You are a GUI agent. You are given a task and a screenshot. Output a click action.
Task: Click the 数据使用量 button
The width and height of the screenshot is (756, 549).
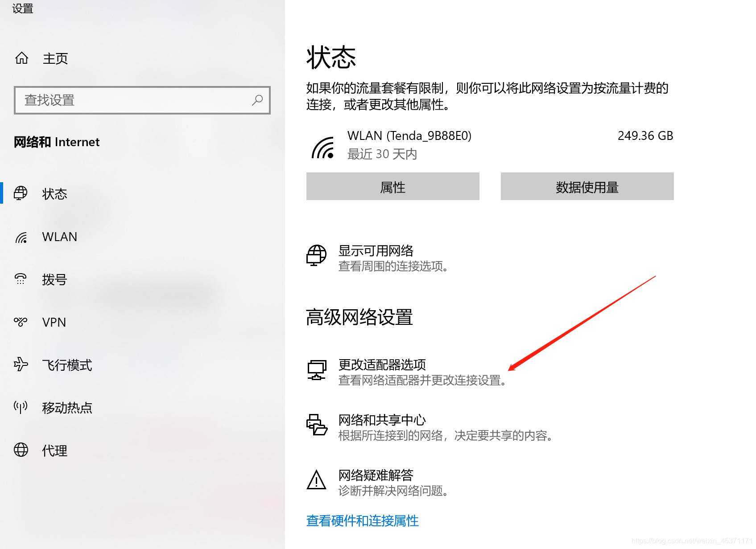pos(587,186)
